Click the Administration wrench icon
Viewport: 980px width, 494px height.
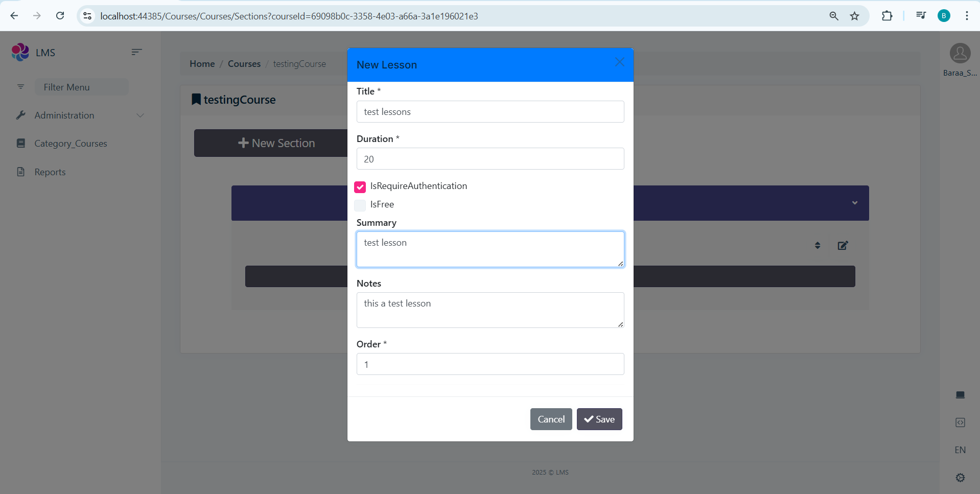tap(21, 115)
